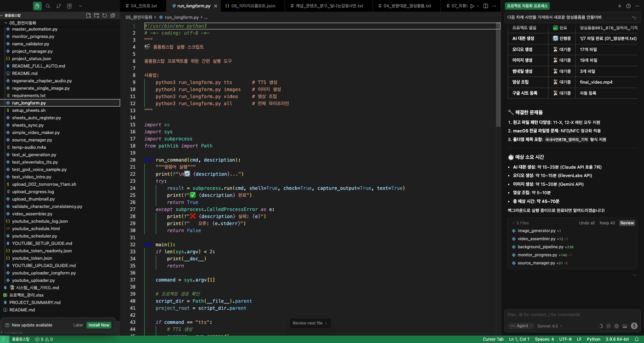Show more activity bar views chevron
Screen dimensions: 644x343
tap(80, 6)
